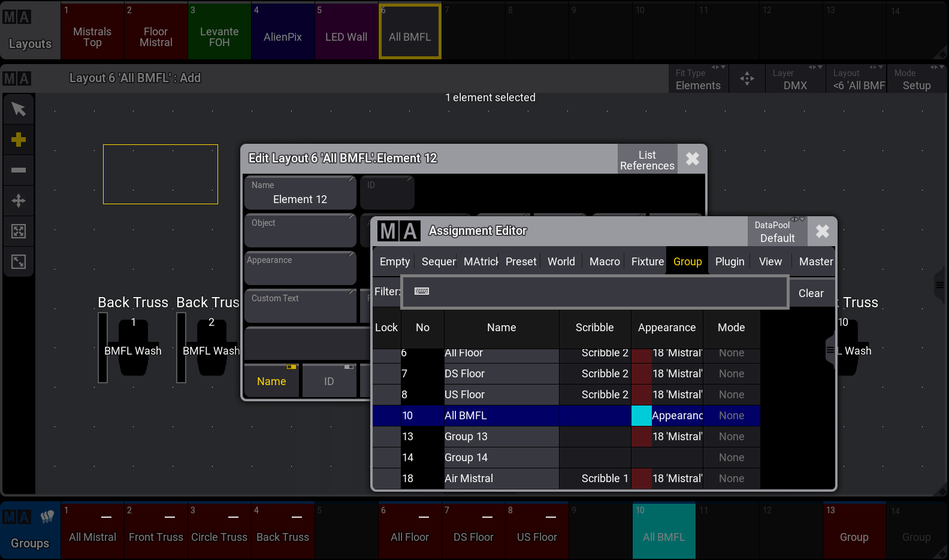949x560 pixels.
Task: Switch to the Plugin tab
Action: (x=730, y=262)
